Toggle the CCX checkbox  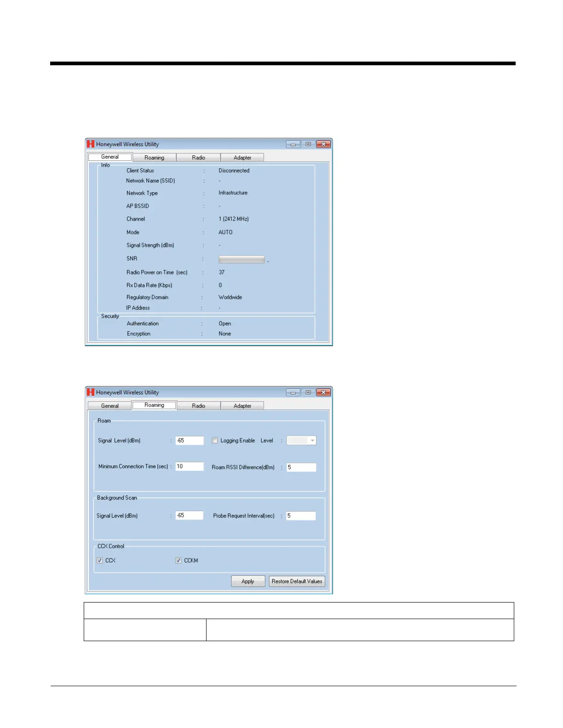click(x=100, y=560)
